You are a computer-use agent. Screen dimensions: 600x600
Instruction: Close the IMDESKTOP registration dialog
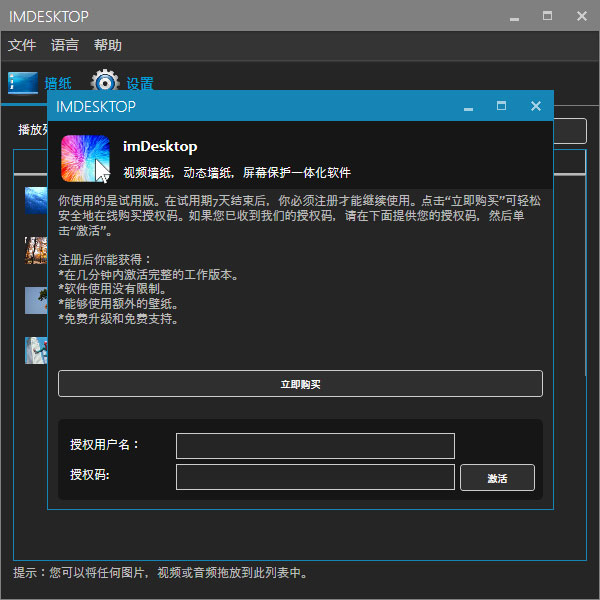tap(536, 106)
